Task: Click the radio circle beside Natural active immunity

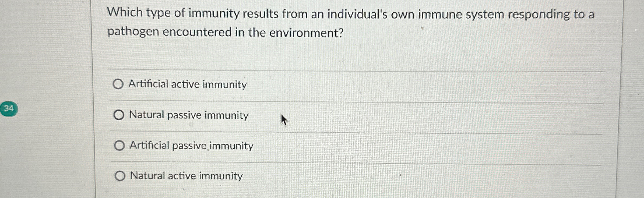Action: [x=120, y=176]
